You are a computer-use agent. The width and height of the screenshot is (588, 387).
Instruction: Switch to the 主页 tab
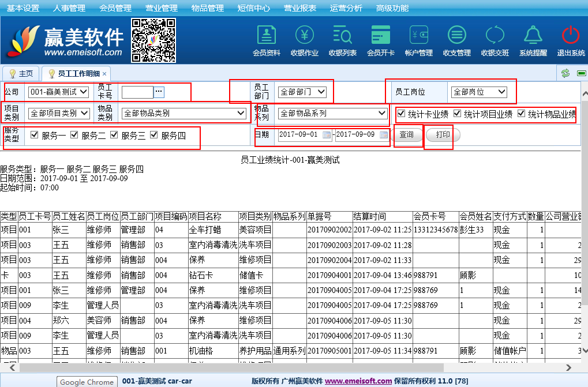(21, 74)
